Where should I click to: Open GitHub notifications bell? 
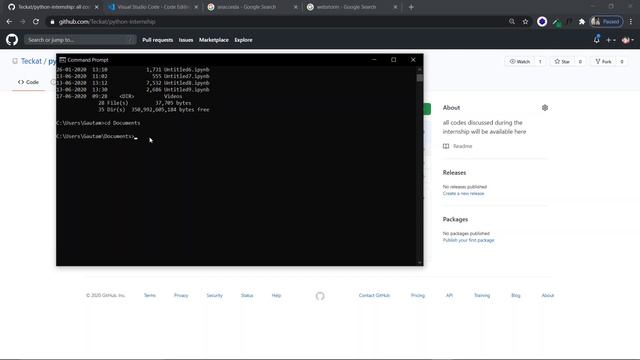[597, 40]
